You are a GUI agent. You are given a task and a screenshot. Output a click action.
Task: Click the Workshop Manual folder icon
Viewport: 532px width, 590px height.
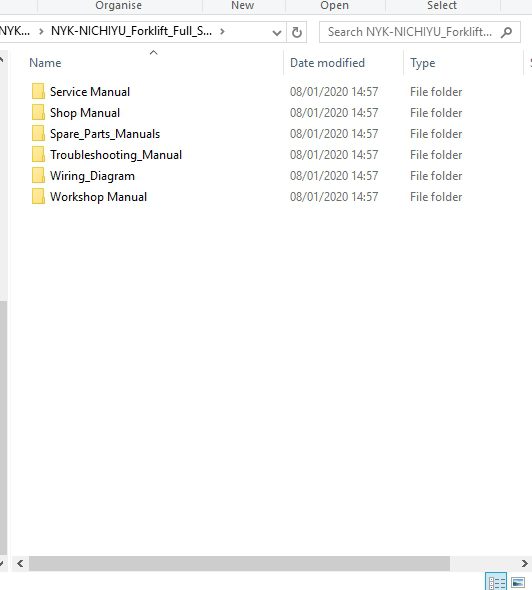38,197
